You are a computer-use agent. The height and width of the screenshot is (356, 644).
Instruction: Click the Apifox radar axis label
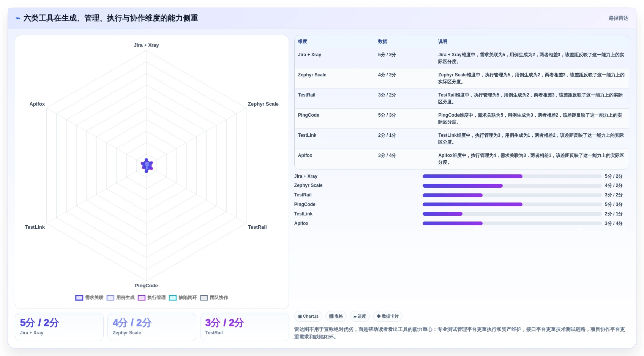pos(37,104)
